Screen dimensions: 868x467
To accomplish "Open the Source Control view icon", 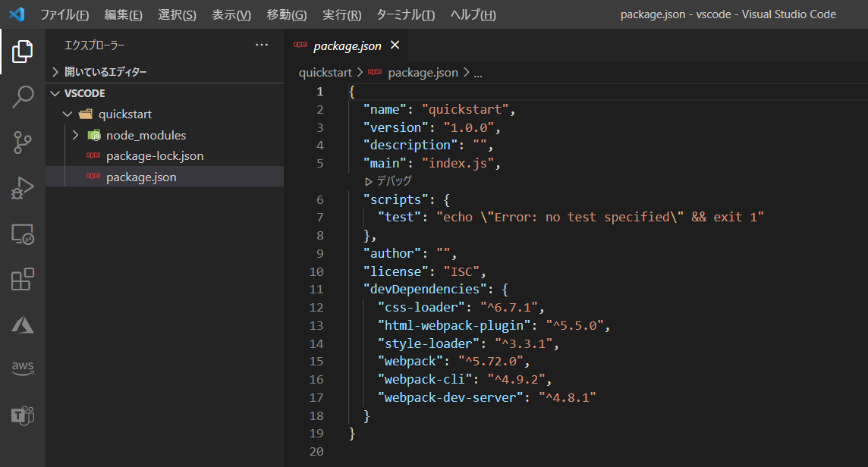I will pos(23,143).
